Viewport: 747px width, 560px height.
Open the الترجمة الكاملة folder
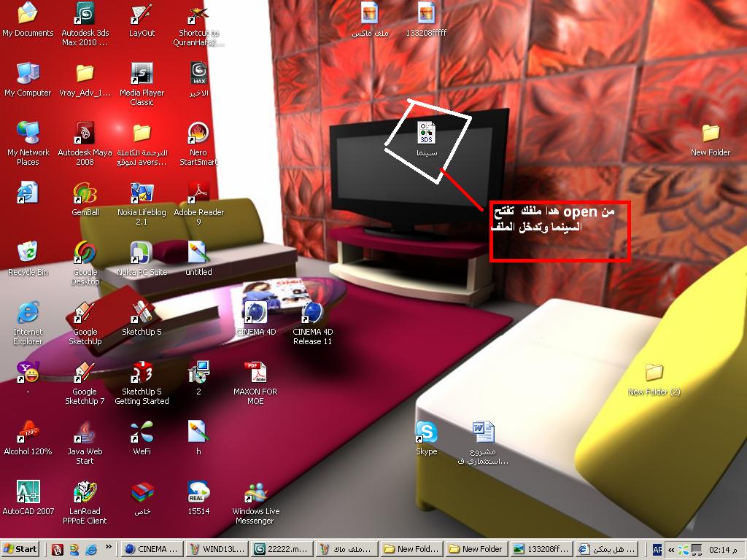(142, 144)
